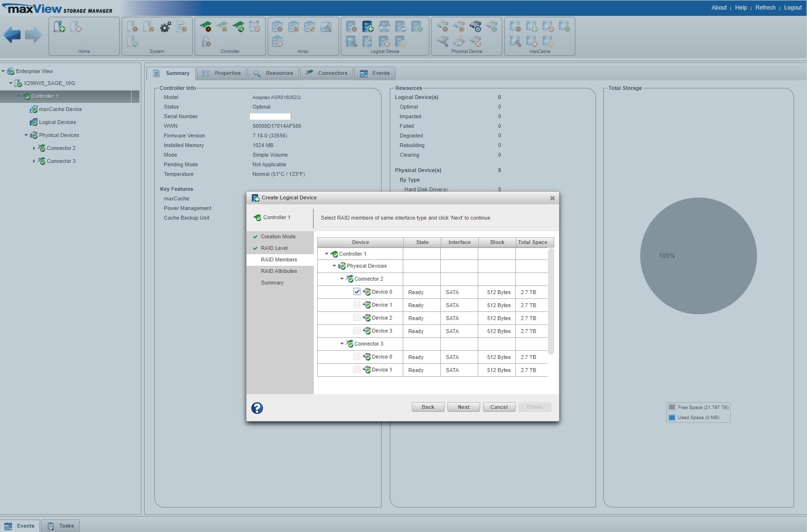Check Connector 2 Device 3 checkbox

coord(357,331)
